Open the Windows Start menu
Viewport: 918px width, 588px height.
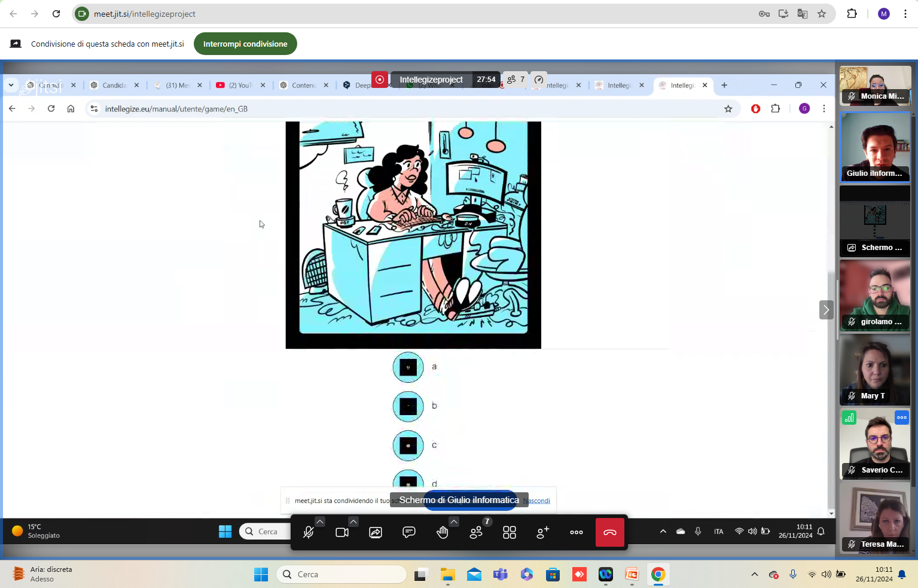tap(261, 574)
